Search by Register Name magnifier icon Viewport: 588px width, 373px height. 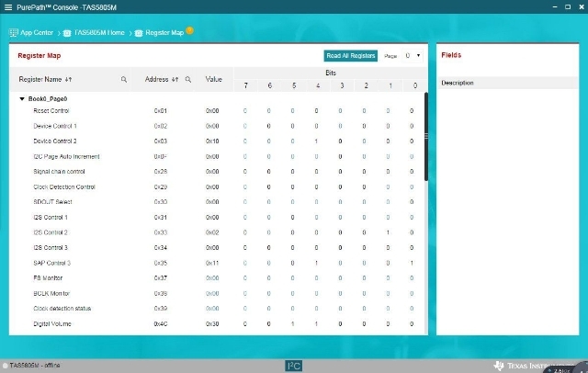click(124, 80)
